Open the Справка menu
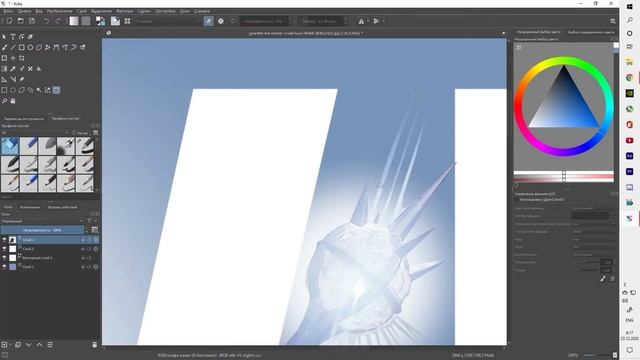 point(202,11)
